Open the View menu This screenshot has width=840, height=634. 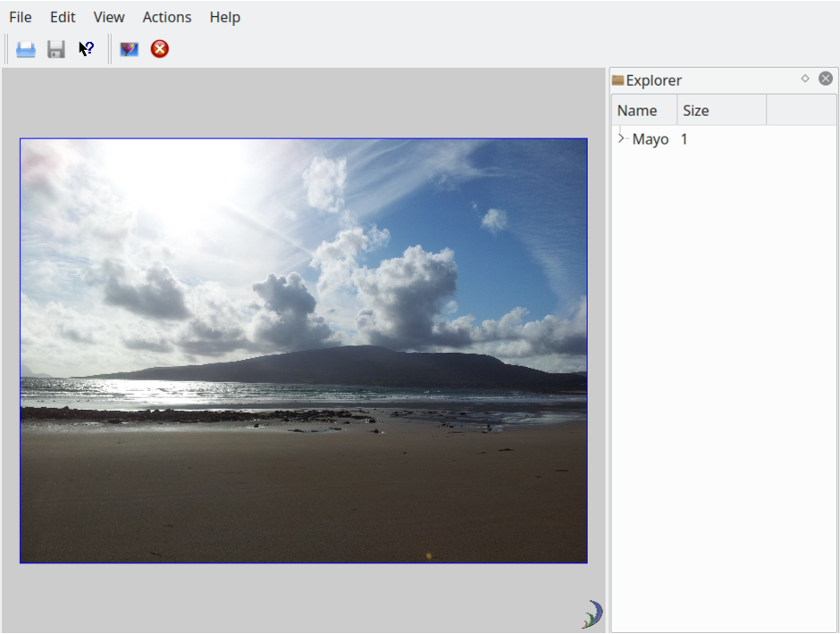[109, 17]
